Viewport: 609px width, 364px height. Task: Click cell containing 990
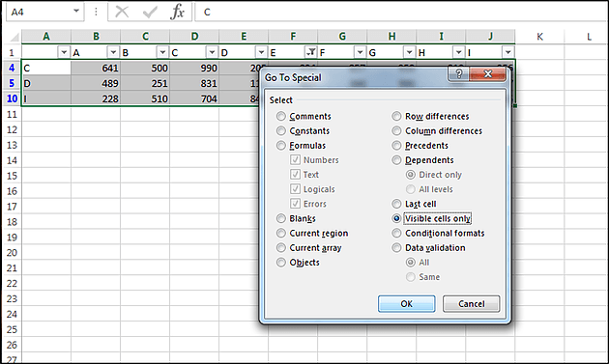[194, 68]
